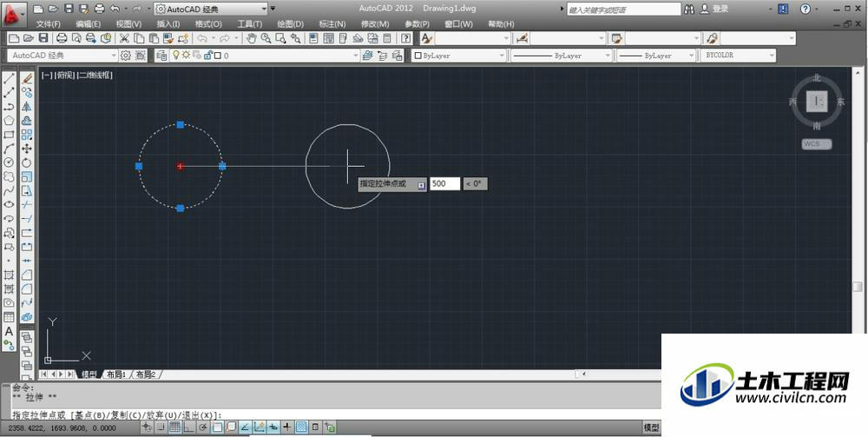Toggle Object Snap in status bar

(x=217, y=427)
